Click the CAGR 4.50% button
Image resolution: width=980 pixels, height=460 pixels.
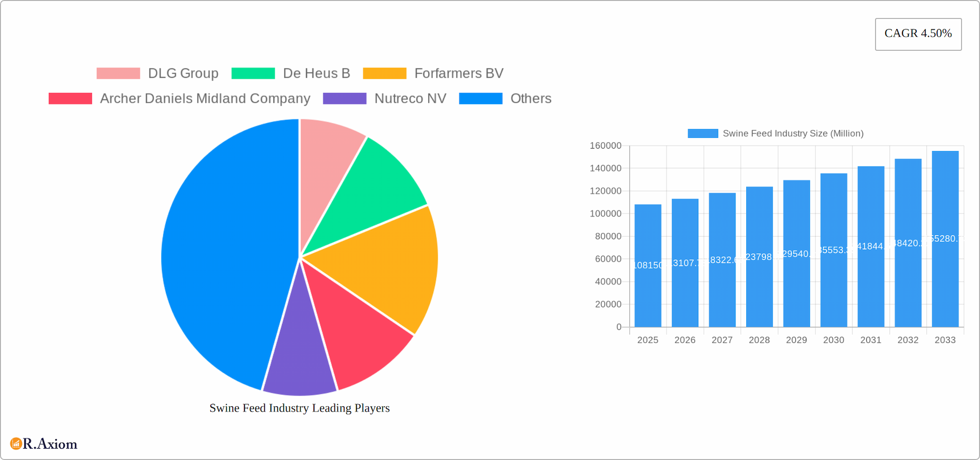tap(918, 34)
